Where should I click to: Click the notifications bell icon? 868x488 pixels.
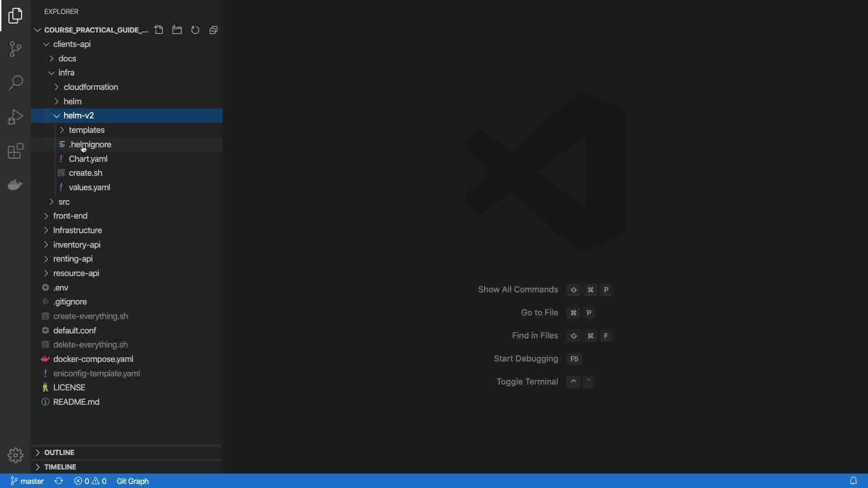[853, 481]
